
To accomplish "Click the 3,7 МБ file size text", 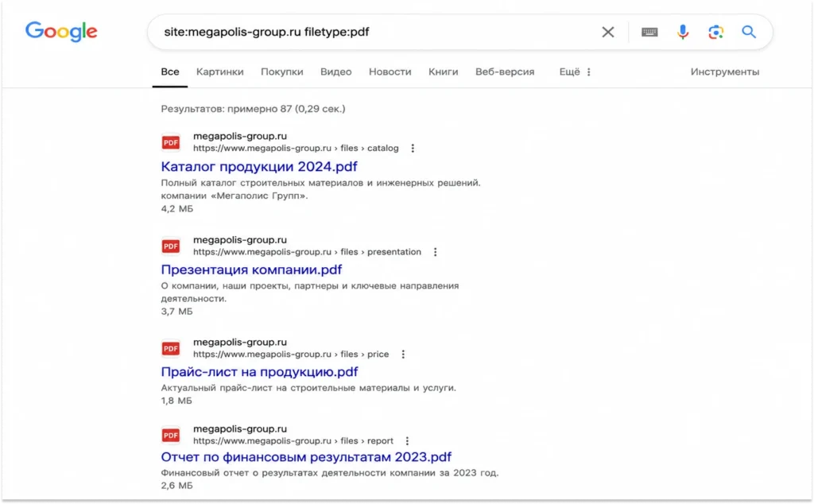I will pos(176,312).
